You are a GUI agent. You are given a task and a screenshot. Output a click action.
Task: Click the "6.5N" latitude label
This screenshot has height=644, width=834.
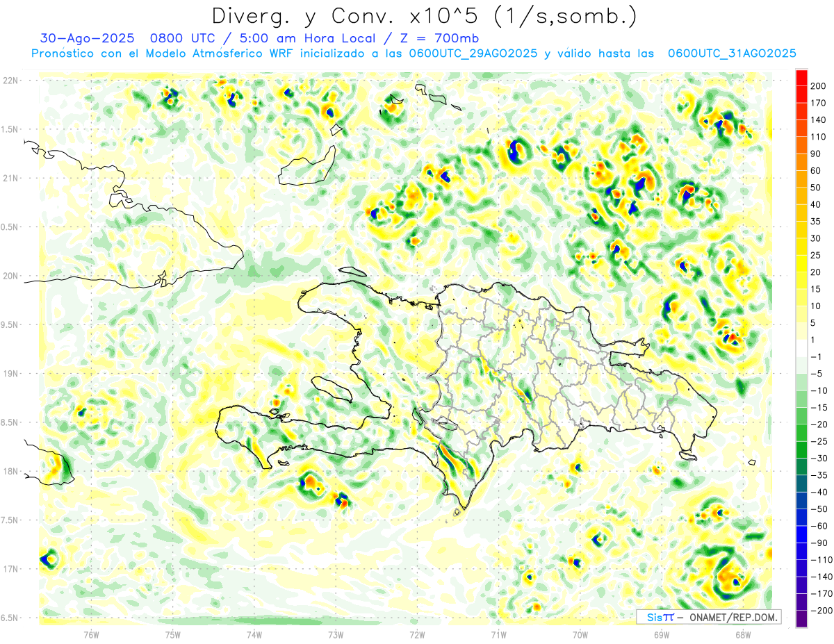tap(10, 618)
